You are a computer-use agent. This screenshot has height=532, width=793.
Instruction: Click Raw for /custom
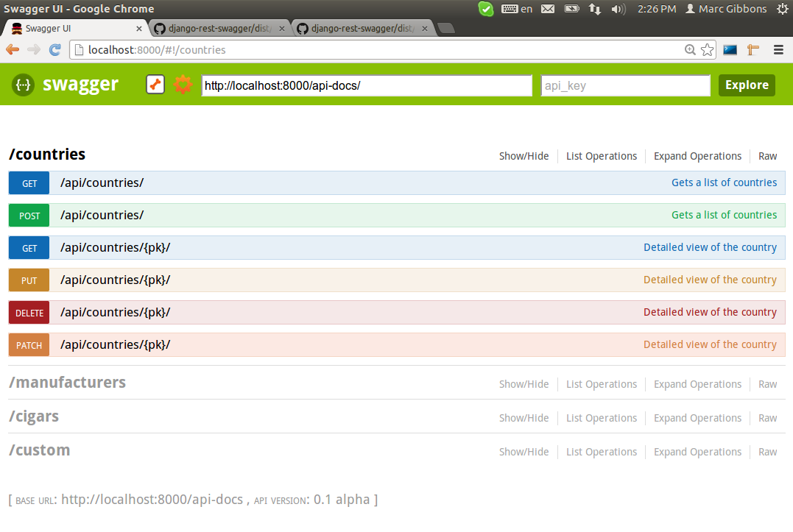pyautogui.click(x=767, y=452)
